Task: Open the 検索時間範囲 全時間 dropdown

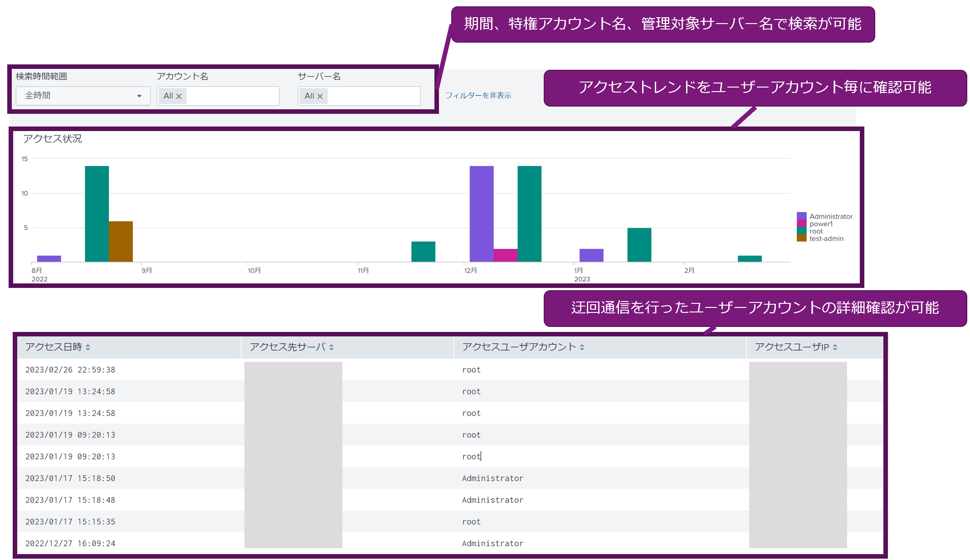Action: [x=83, y=96]
